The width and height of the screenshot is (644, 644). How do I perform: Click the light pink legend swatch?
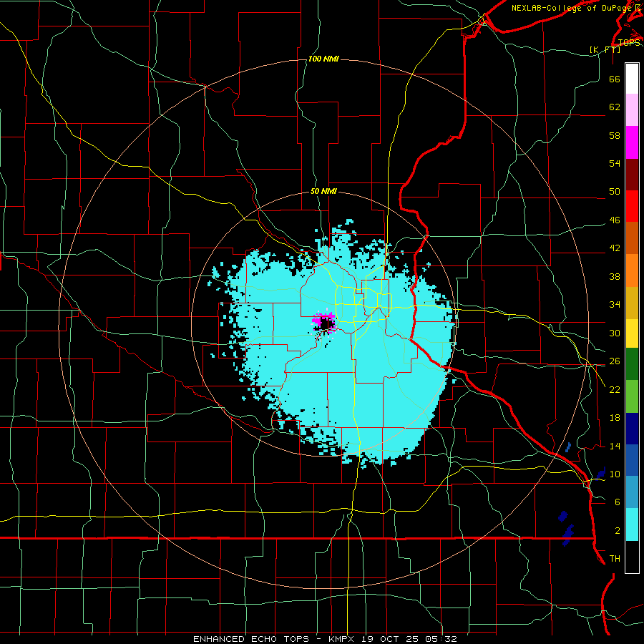(x=632, y=109)
